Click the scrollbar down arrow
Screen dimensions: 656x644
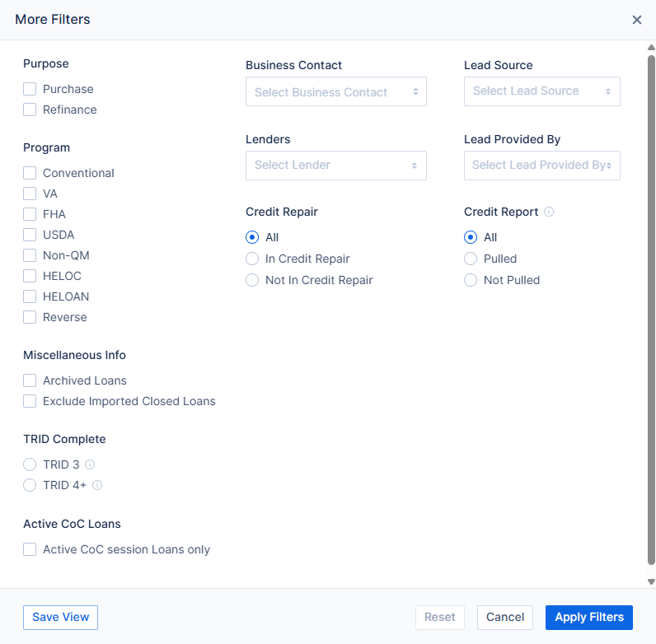pos(651,581)
